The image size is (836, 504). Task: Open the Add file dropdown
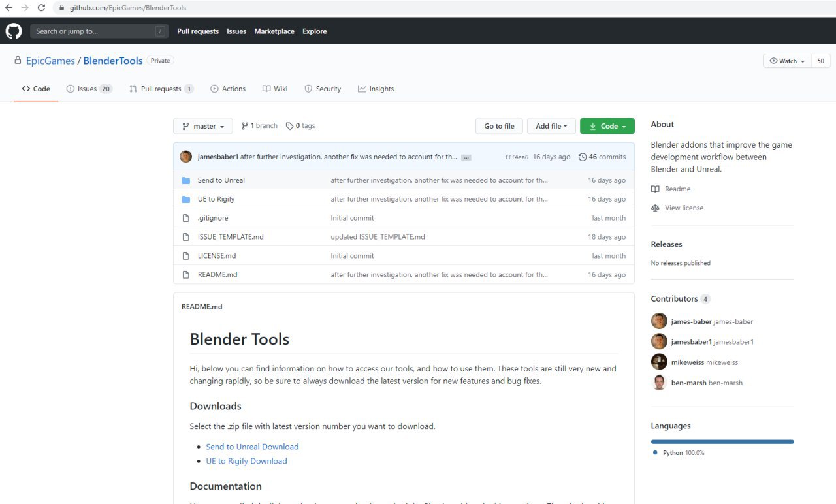coord(552,126)
